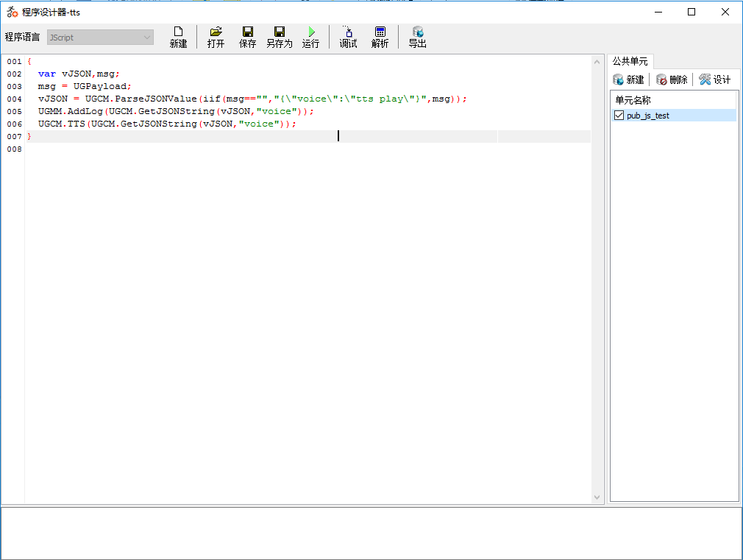Click the 解析 (Parse) toolbar icon

(380, 37)
